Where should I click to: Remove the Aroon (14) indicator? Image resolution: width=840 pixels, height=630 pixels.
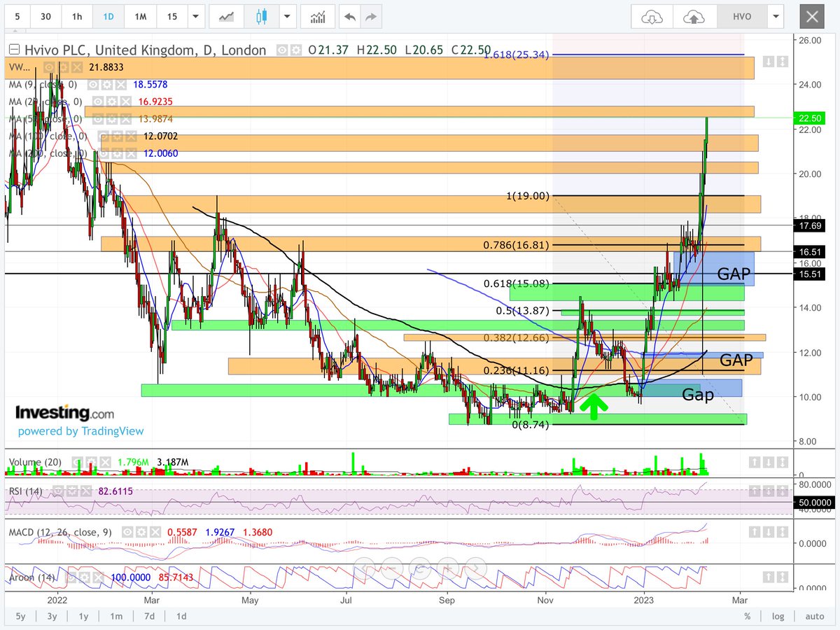click(x=99, y=578)
